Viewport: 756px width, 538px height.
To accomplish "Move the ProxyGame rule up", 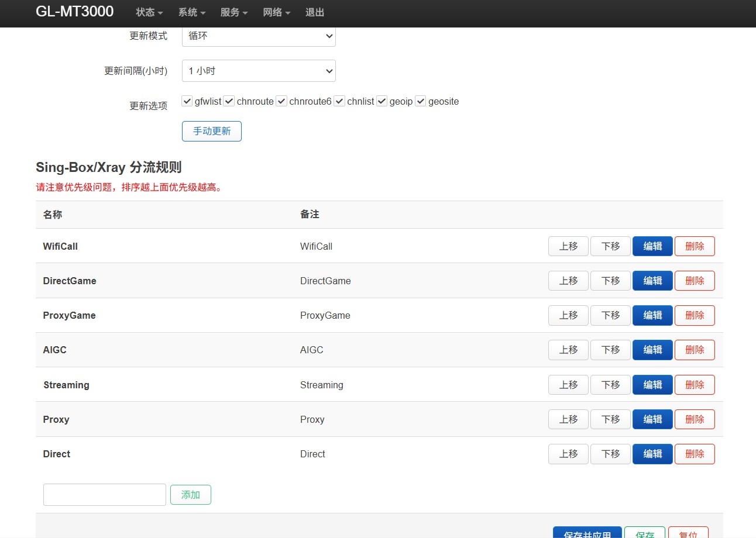I will pos(568,315).
